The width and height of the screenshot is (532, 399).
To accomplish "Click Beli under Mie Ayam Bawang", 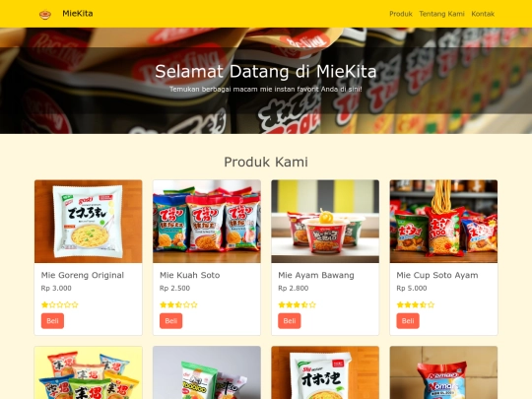I will 290,321.
